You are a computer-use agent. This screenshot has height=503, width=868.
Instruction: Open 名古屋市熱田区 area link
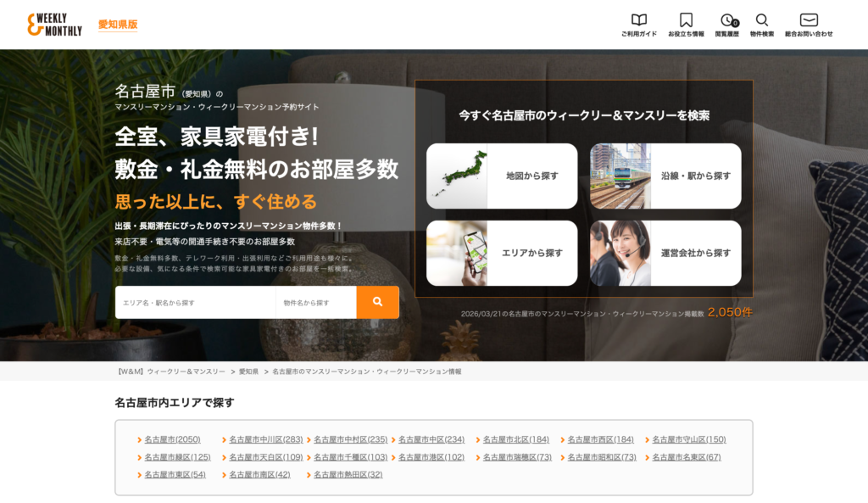pyautogui.click(x=349, y=474)
